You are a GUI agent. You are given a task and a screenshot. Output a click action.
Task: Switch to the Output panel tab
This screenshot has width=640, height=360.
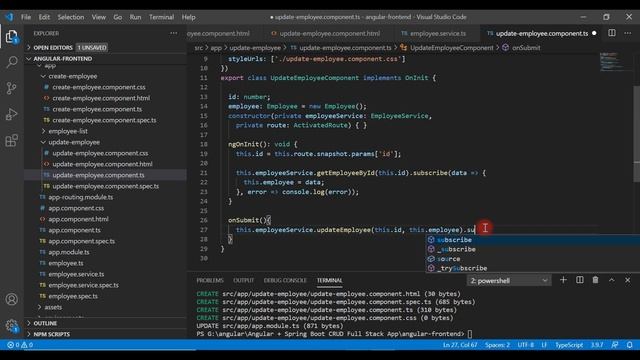pyautogui.click(x=243, y=280)
